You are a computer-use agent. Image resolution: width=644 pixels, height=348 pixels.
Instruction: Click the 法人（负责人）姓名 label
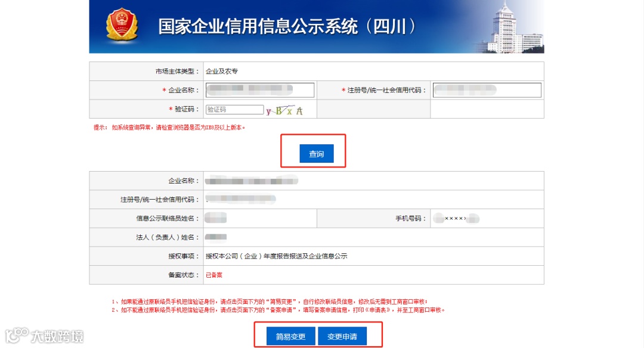(x=168, y=237)
